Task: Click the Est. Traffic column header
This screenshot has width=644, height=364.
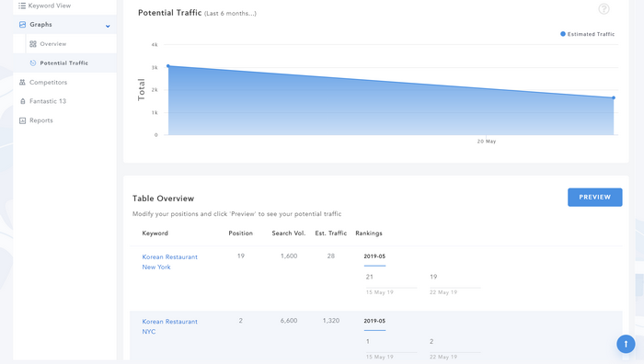Action: 331,233
